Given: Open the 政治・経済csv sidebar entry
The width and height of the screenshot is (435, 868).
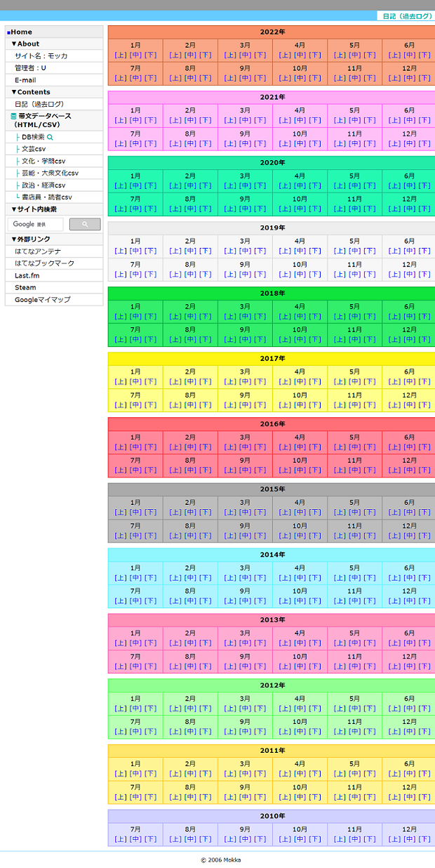Looking at the screenshot, I should click(43, 185).
